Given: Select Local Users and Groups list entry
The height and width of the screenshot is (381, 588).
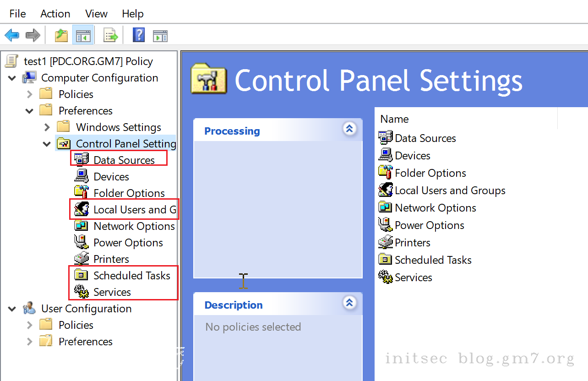Looking at the screenshot, I should tap(450, 190).
